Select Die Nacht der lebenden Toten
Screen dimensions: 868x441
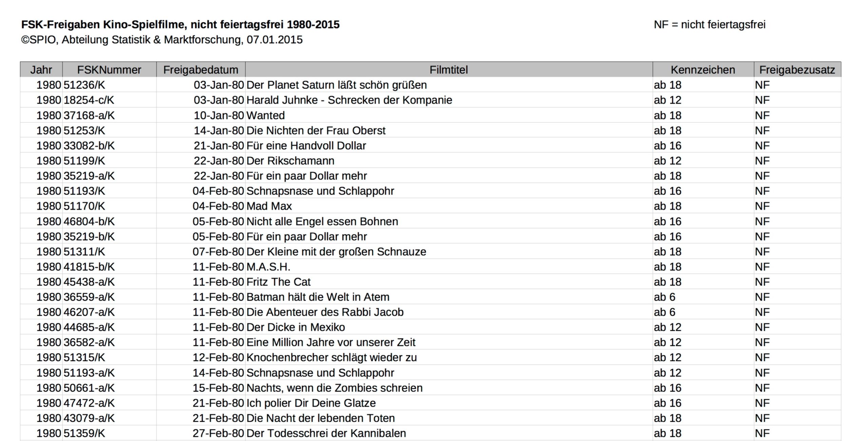pyautogui.click(x=320, y=418)
